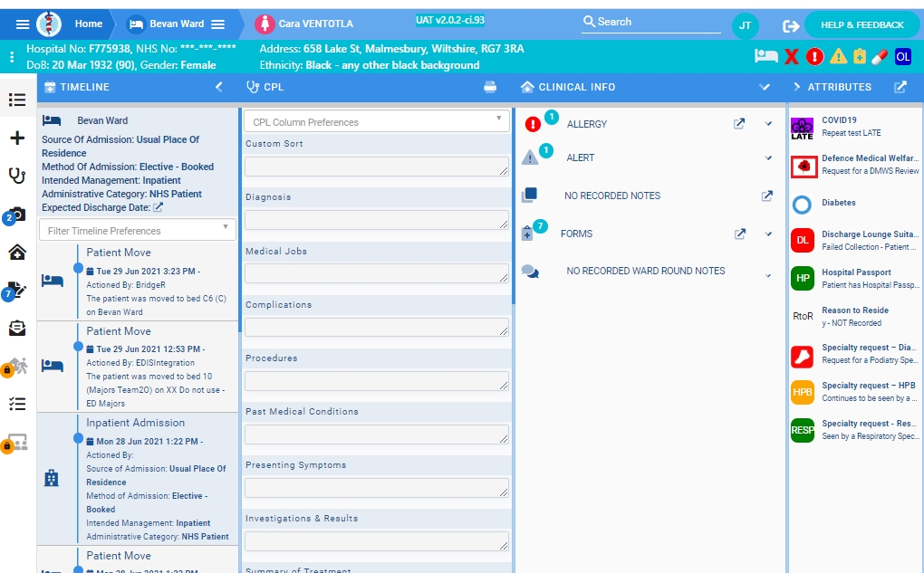924x573 pixels.
Task: Click the Search field
Action: tap(651, 23)
